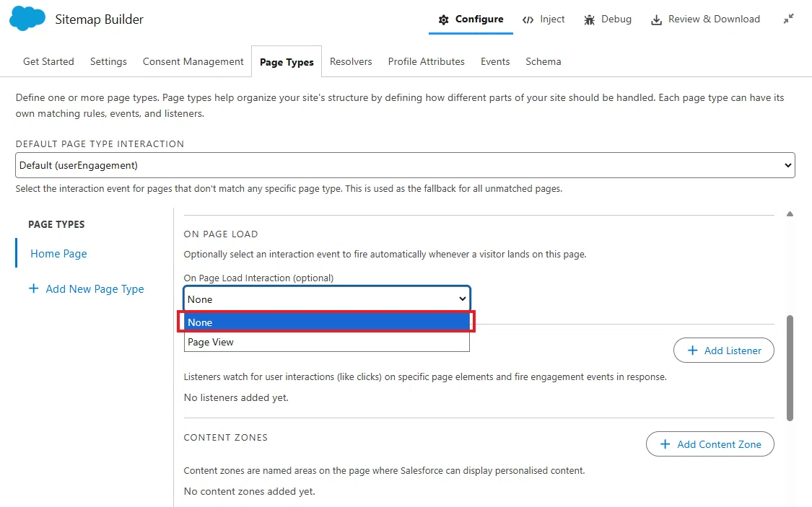The height and width of the screenshot is (507, 812).
Task: Click the Add Listener button
Action: tap(723, 351)
